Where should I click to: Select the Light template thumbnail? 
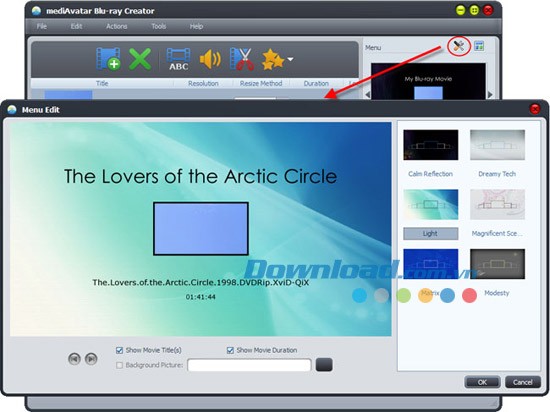[x=430, y=204]
